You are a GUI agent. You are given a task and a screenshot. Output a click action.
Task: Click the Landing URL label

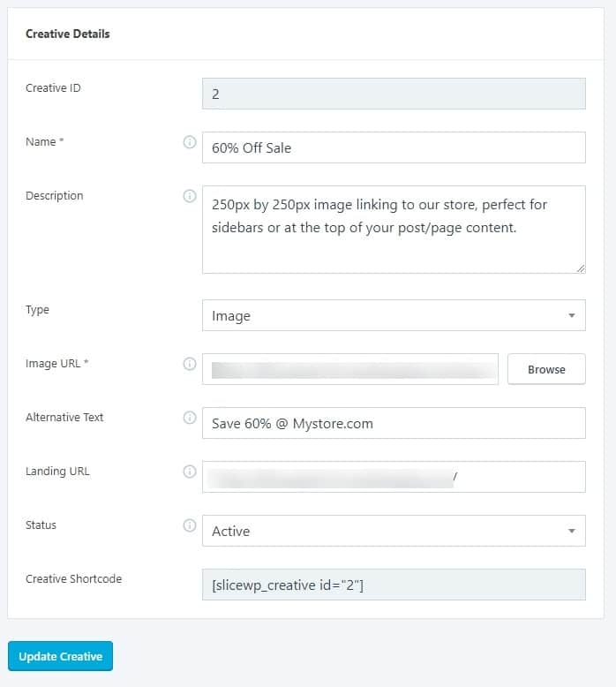57,471
